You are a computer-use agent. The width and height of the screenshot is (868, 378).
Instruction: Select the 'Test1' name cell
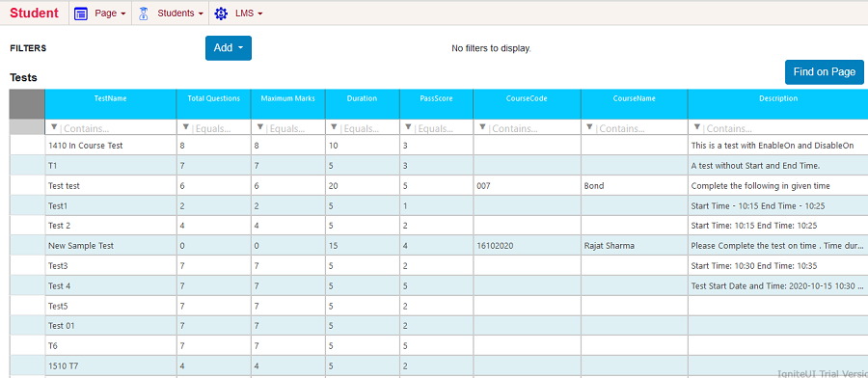click(111, 206)
